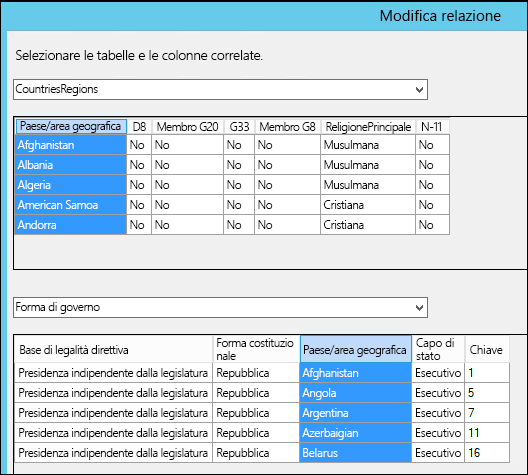The width and height of the screenshot is (528, 475).
Task: Click Musulmana in the Algeria row
Action: (x=368, y=185)
